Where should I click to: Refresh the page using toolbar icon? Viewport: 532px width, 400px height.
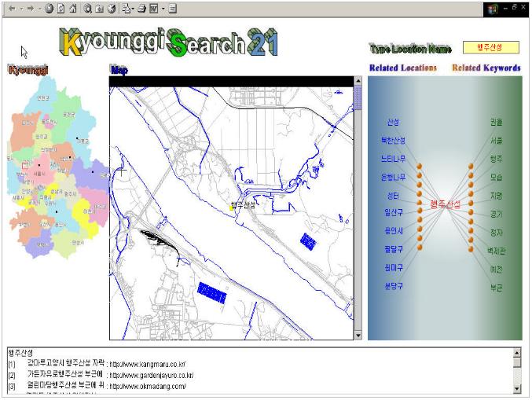(61, 9)
